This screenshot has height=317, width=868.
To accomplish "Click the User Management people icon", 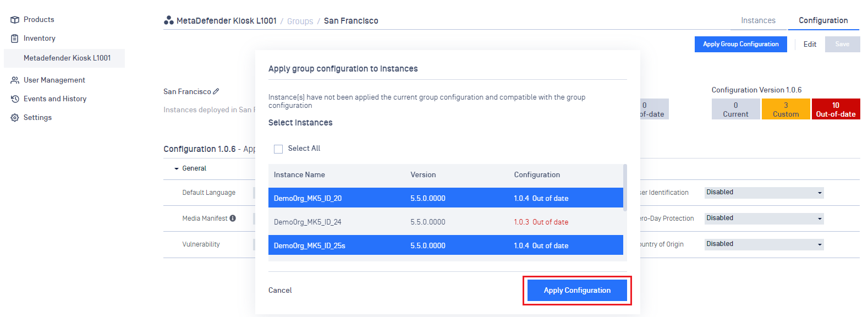I will coord(15,80).
